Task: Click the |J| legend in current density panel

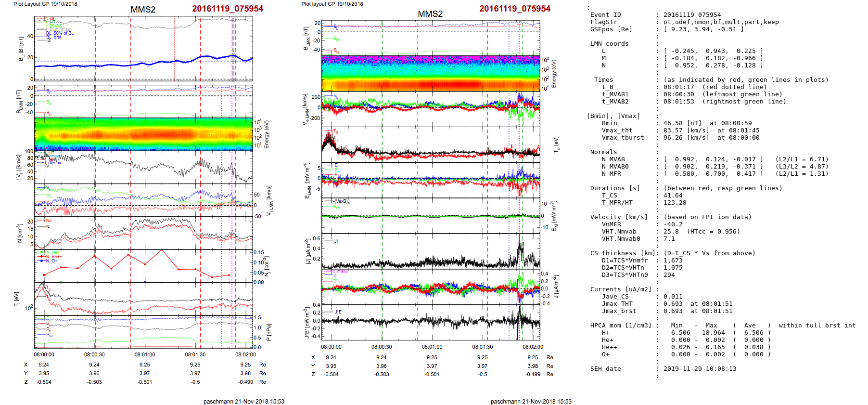Action: (x=335, y=241)
